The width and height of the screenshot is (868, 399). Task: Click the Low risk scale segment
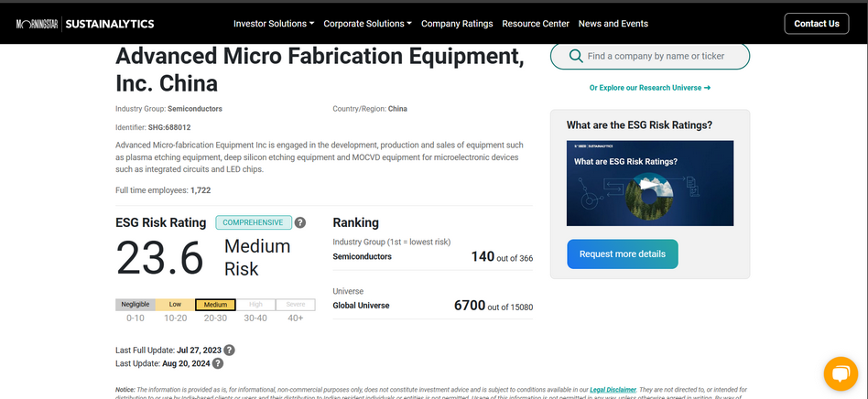pos(176,305)
